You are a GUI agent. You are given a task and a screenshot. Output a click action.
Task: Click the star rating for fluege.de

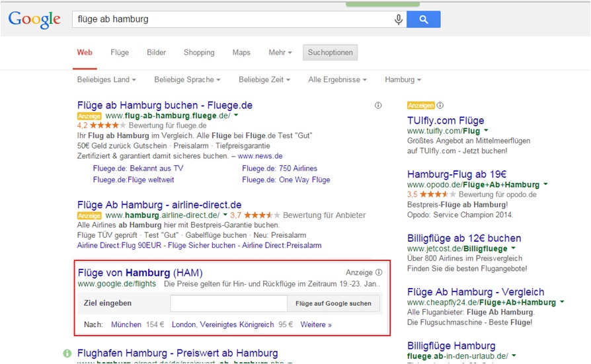click(x=108, y=126)
